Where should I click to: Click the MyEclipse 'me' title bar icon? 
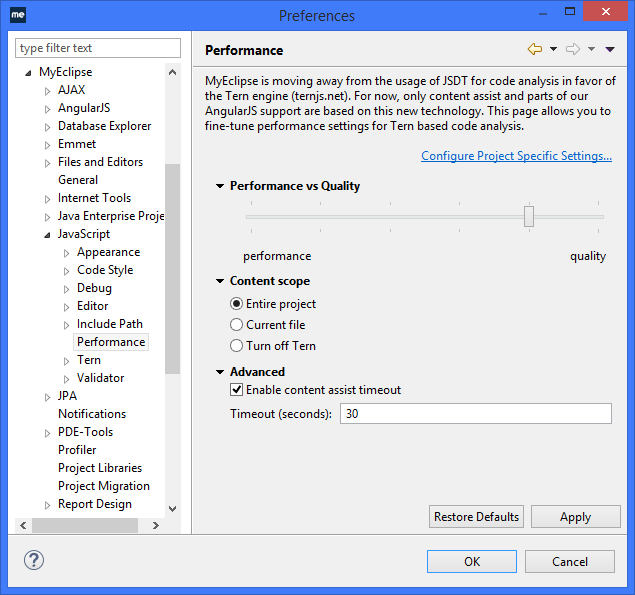[x=18, y=15]
